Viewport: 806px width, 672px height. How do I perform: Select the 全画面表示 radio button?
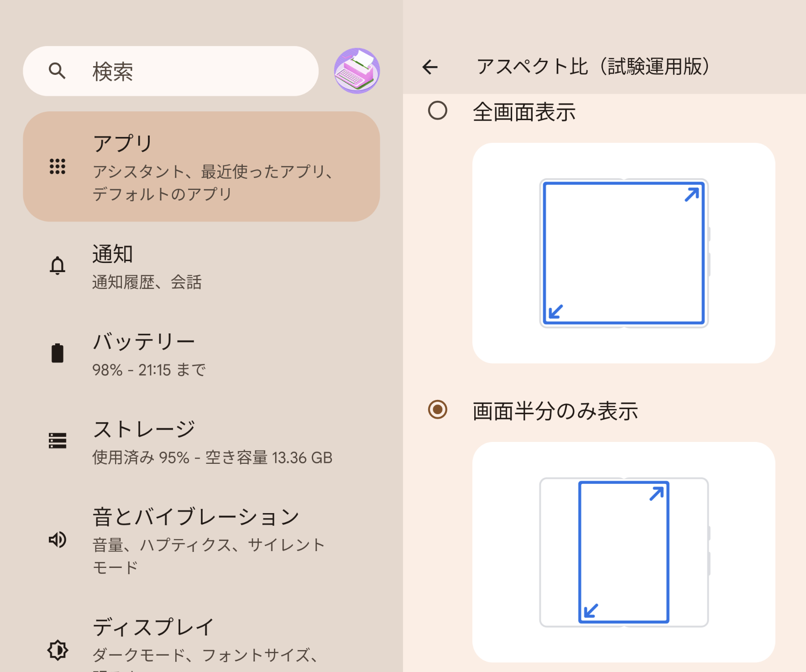[438, 110]
